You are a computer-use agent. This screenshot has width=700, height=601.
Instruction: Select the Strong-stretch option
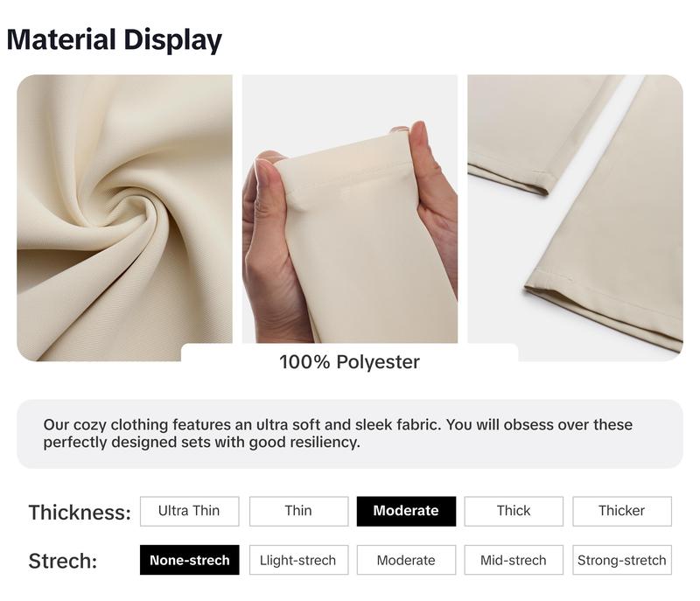[622, 560]
